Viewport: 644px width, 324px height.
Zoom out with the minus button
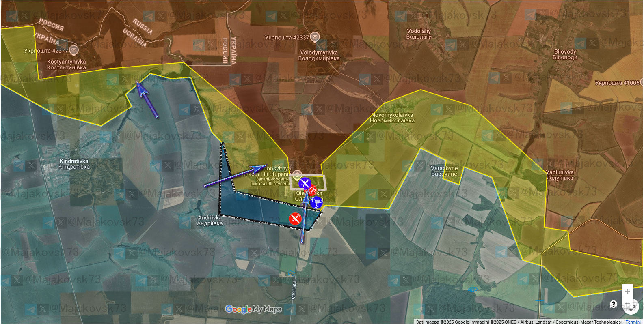(x=627, y=303)
